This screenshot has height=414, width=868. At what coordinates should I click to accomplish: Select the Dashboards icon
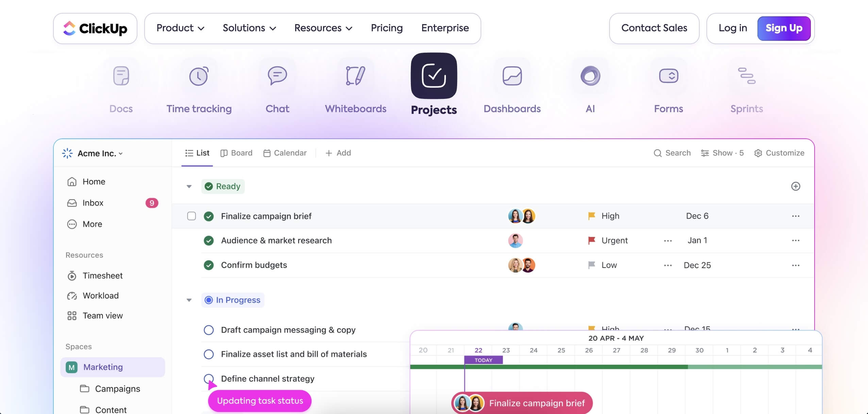click(512, 75)
